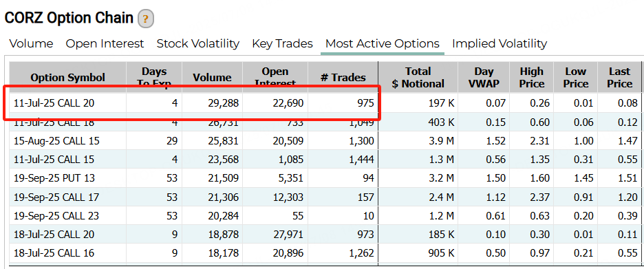Screen dimensions: 644x269
Task: Choose the 18-Jul-25 CALL 16 row
Action: click(325, 253)
